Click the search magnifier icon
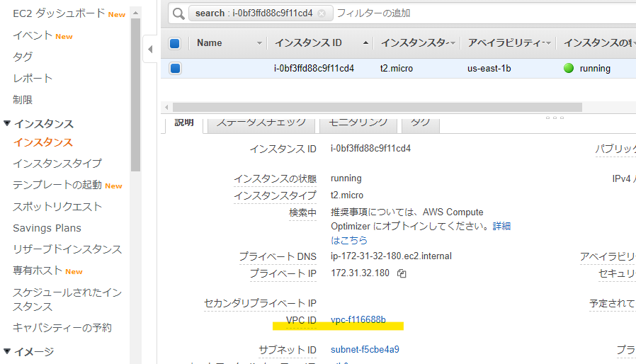Viewport: 636px width, 364px height. (x=178, y=13)
